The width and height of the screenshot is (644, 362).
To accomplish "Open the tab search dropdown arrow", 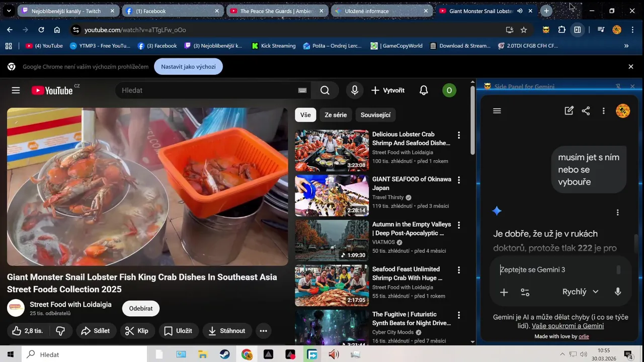I will point(9,11).
